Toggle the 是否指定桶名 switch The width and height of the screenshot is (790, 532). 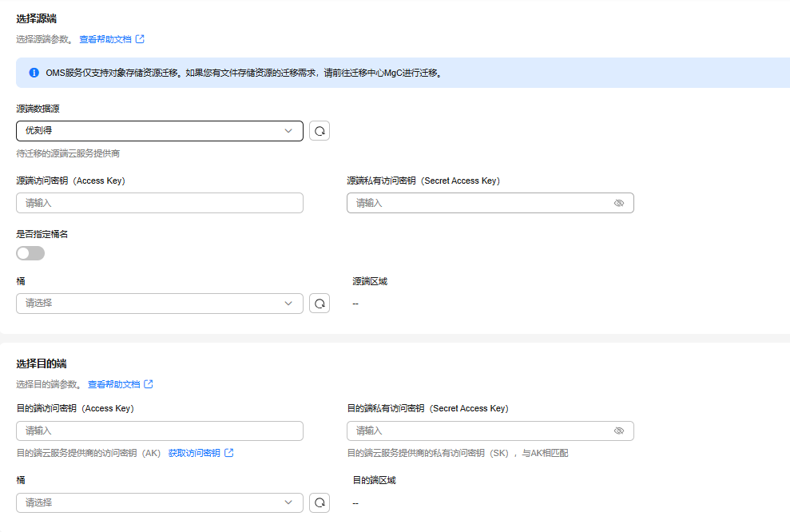point(30,253)
